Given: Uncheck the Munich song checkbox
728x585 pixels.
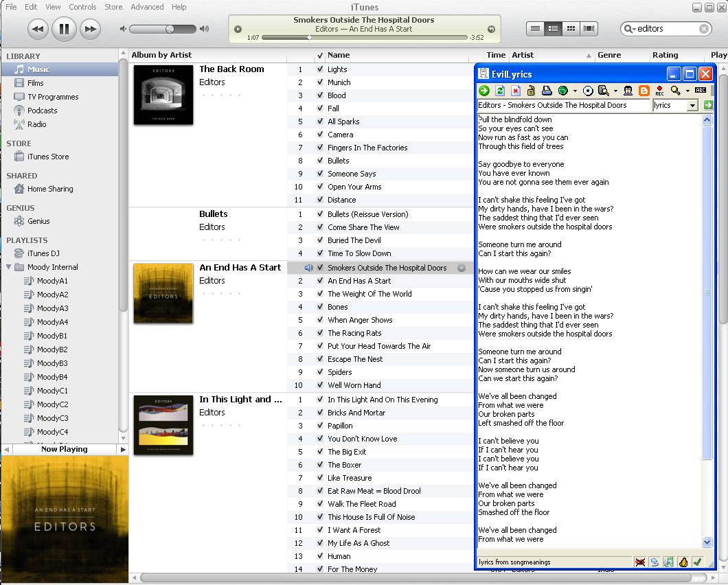Looking at the screenshot, I should (320, 82).
